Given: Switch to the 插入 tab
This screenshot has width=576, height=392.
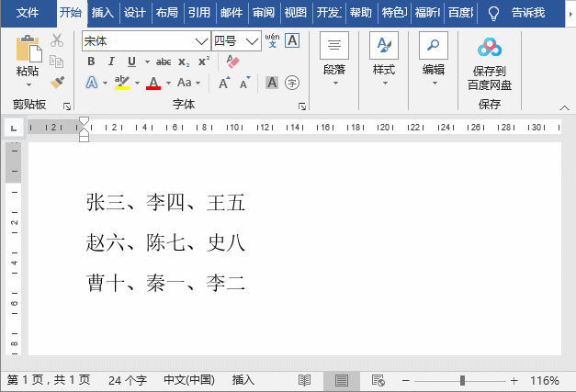Looking at the screenshot, I should 103,13.
